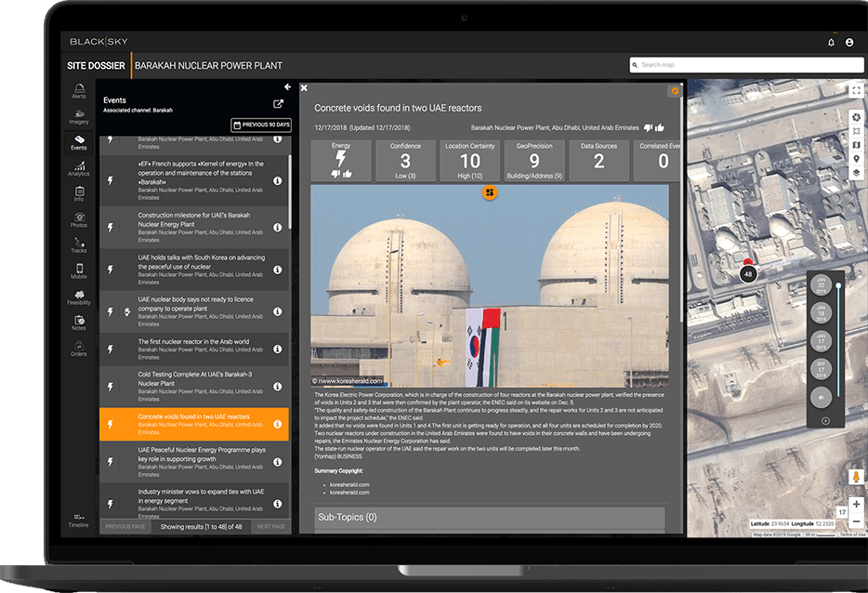Open the Previous 90 Days filter
This screenshot has height=593, width=868.
coord(261,125)
